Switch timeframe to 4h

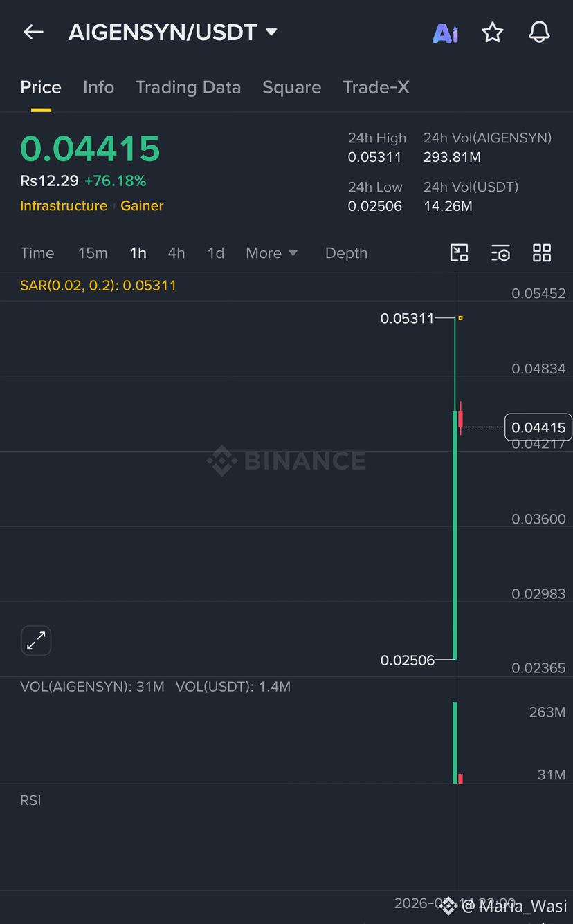176,253
